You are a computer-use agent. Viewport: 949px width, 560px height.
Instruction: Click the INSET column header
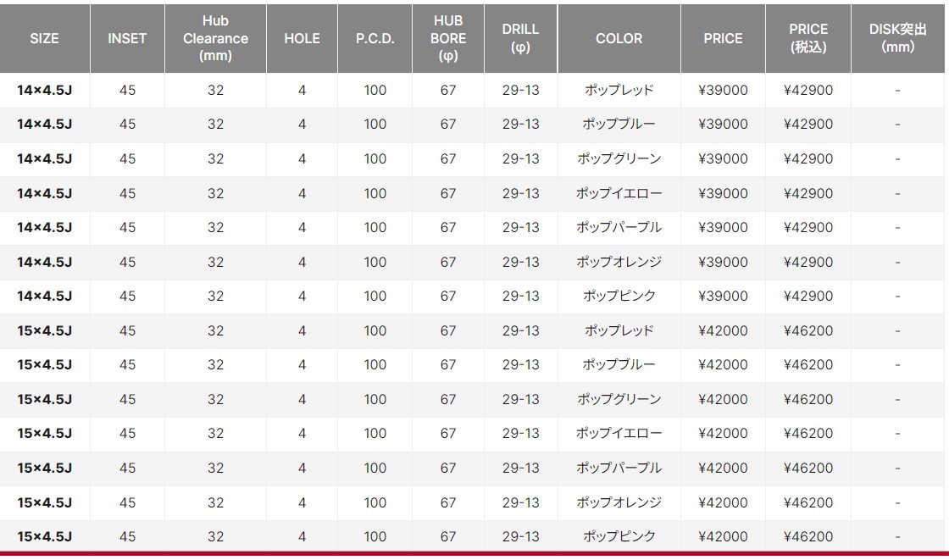[x=127, y=38]
